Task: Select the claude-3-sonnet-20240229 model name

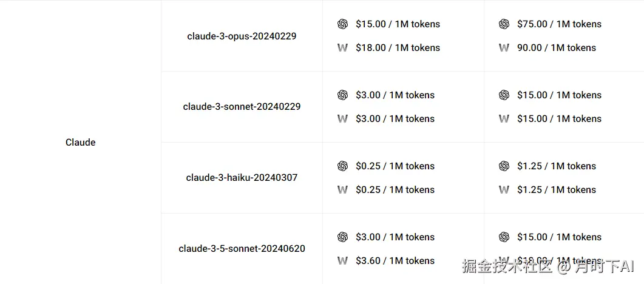Action: click(242, 107)
